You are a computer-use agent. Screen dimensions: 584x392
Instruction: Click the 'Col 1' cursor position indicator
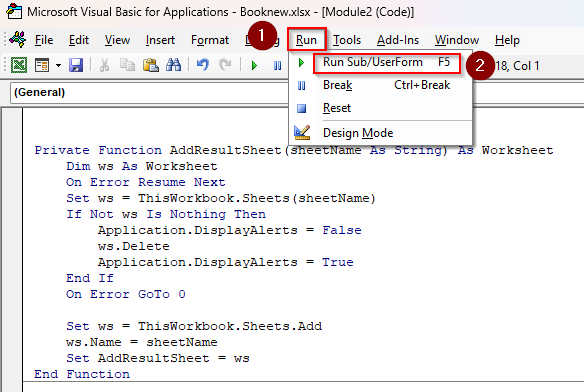tap(526, 66)
